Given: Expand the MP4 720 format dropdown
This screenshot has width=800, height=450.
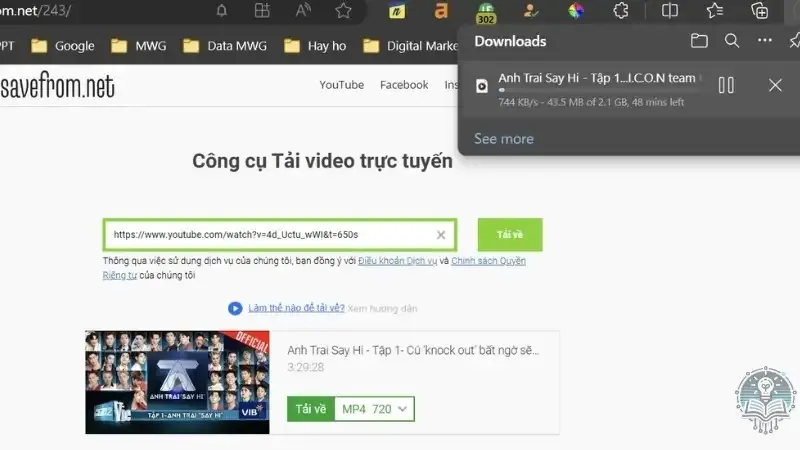Looking at the screenshot, I should click(374, 409).
